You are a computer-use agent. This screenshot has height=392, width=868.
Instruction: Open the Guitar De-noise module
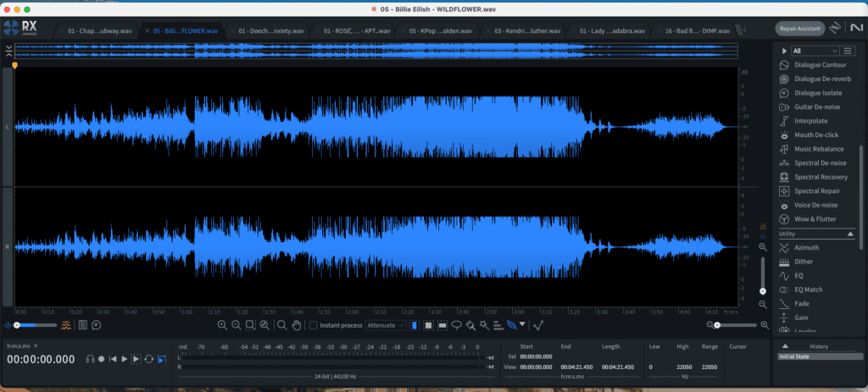point(809,107)
